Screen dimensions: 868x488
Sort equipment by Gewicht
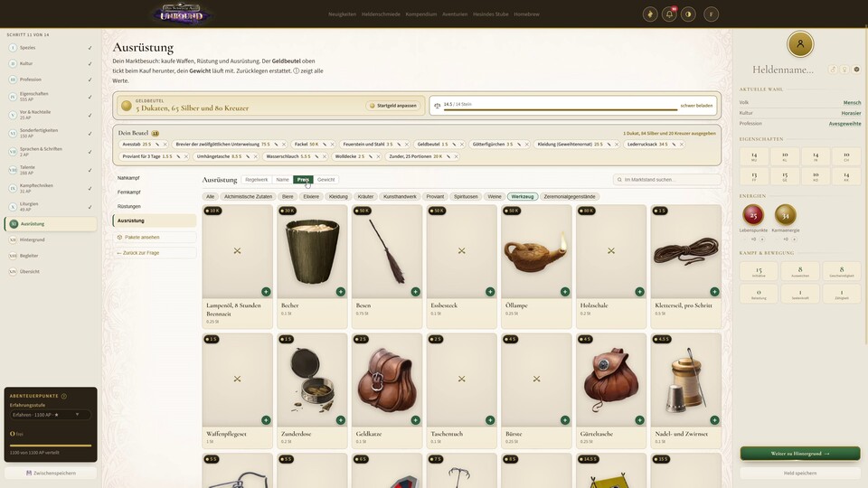coord(325,180)
